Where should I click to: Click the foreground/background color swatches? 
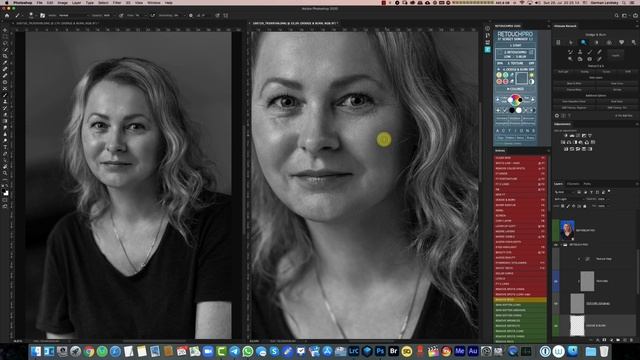point(5,192)
